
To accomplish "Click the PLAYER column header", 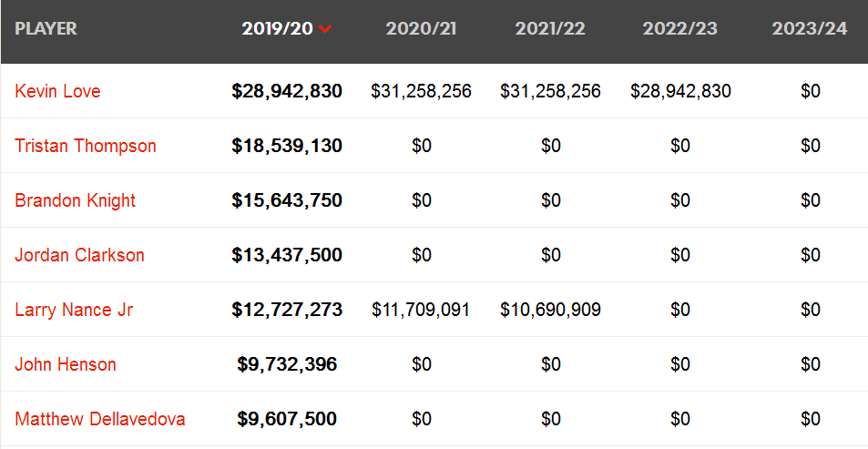I will click(46, 29).
